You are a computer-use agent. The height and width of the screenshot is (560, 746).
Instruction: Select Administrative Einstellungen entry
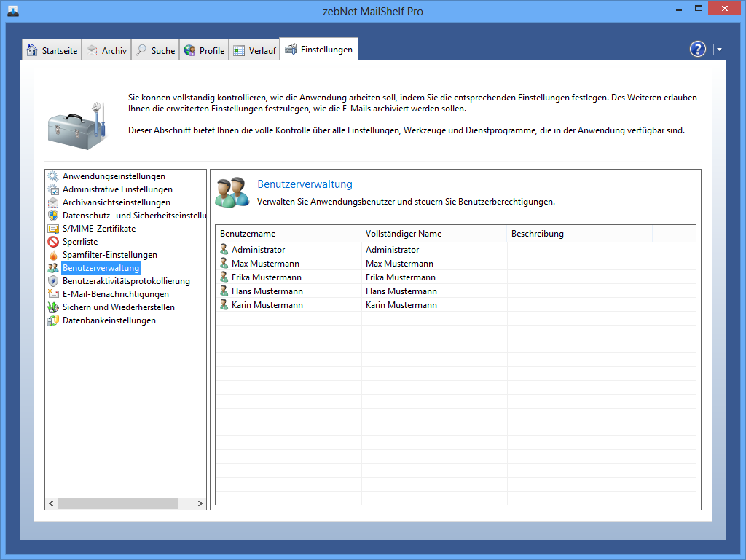click(x=117, y=189)
